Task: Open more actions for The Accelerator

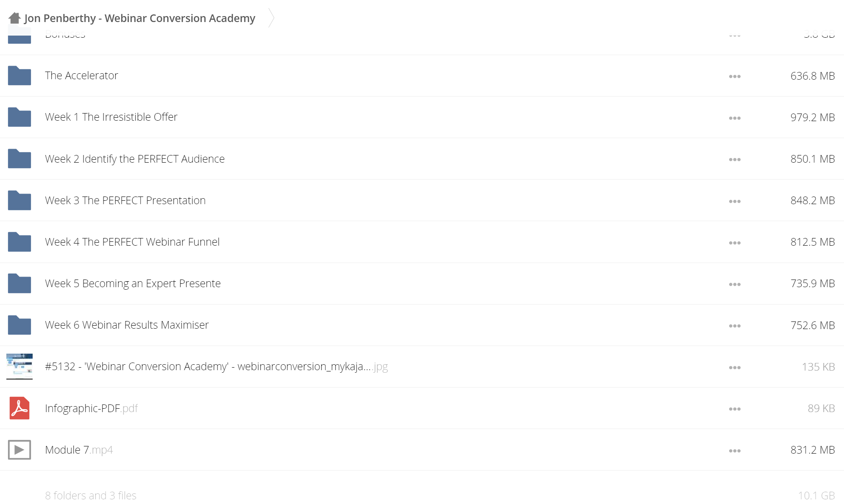Action: 735,77
